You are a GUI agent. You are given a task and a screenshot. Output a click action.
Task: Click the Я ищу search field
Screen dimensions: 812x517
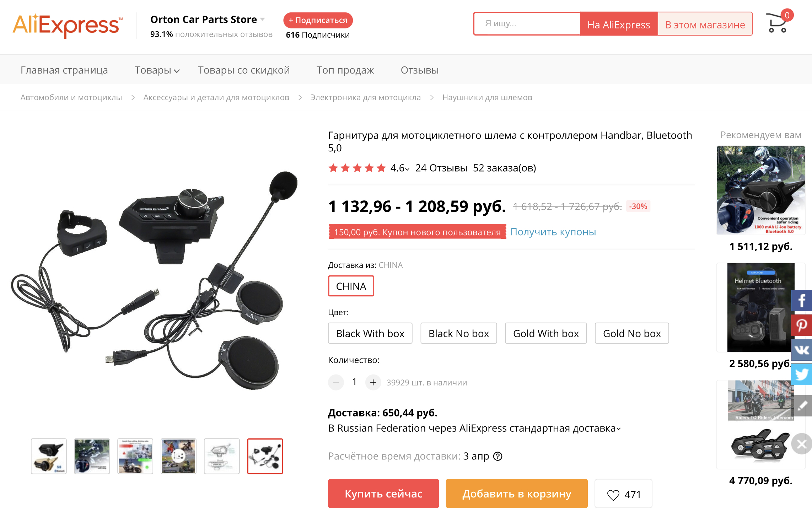pyautogui.click(x=527, y=24)
